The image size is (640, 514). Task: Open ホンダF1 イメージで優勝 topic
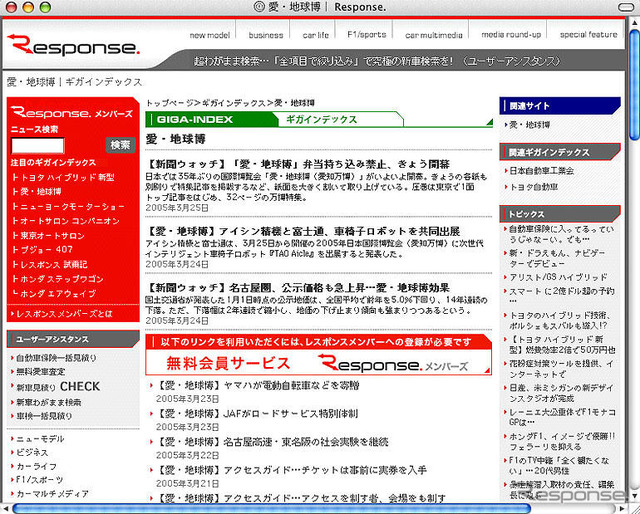[x=562, y=441]
